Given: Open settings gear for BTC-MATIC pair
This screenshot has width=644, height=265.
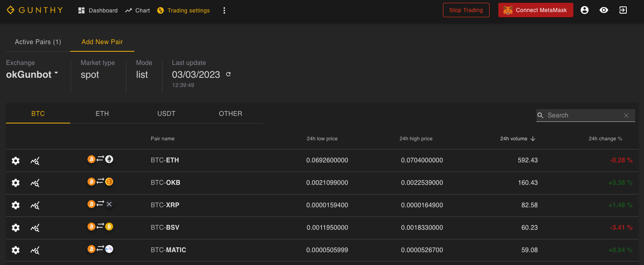Looking at the screenshot, I should click(16, 250).
